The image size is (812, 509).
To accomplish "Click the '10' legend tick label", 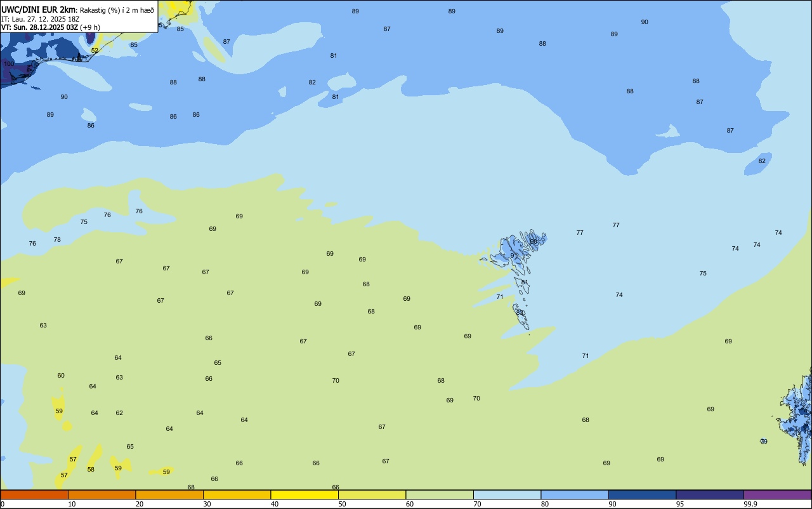I will pos(72,504).
